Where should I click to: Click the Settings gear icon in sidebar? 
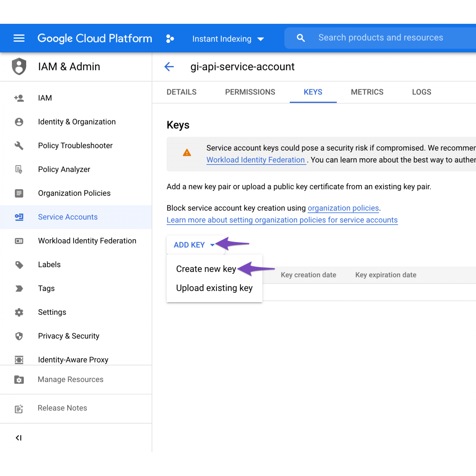[x=19, y=312]
